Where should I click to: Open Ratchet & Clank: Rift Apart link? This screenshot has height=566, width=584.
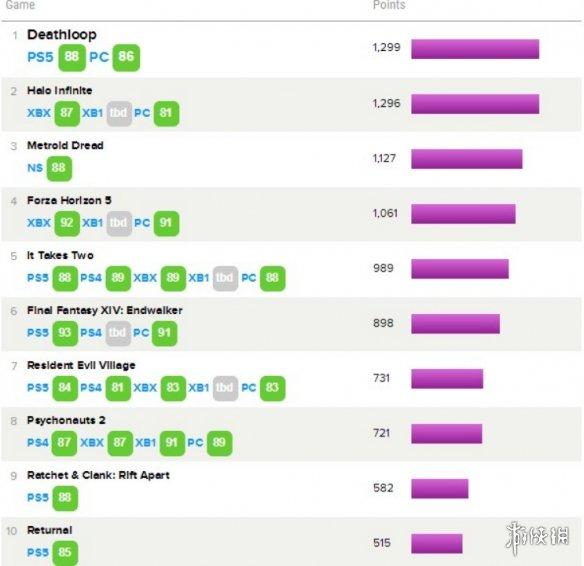pyautogui.click(x=98, y=476)
